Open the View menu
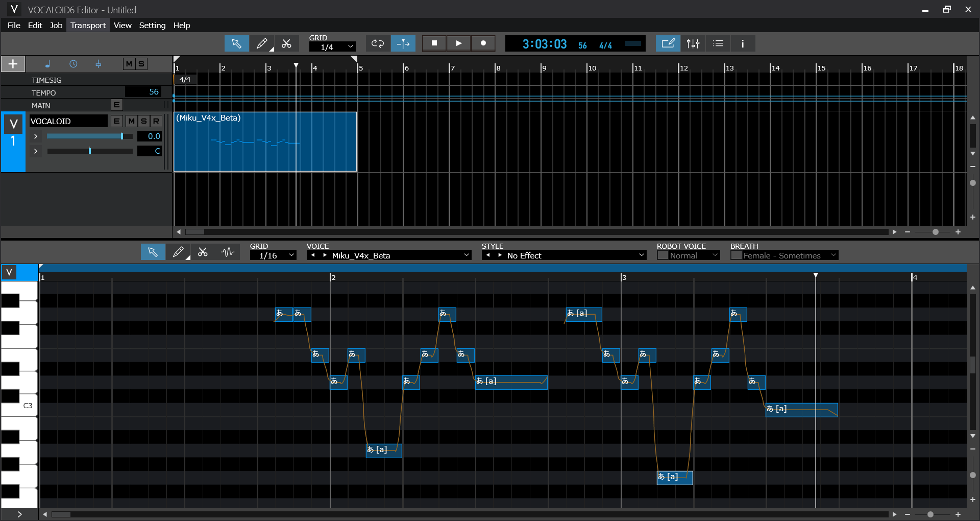 [122, 25]
